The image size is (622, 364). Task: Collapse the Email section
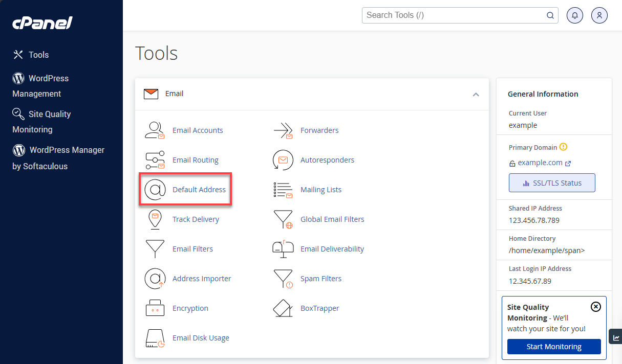[x=476, y=95]
